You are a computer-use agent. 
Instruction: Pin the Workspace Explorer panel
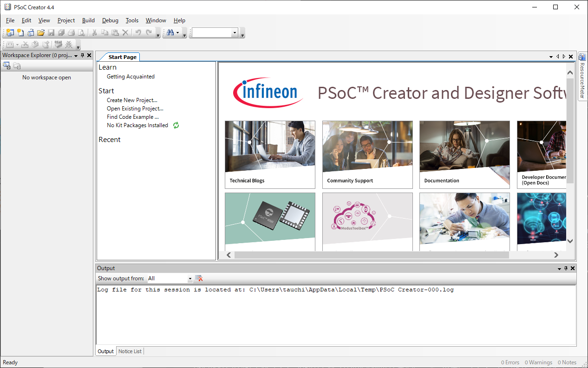pos(83,55)
